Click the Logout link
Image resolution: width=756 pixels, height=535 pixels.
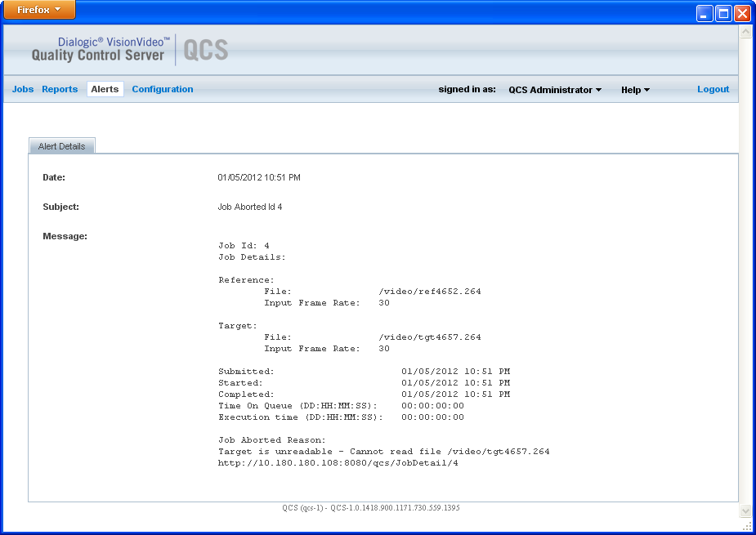712,89
